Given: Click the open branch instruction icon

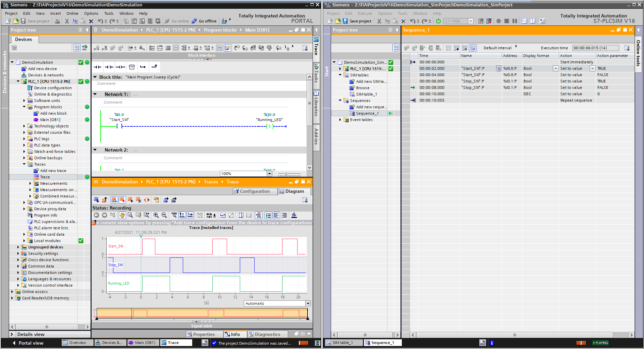Looking at the screenshot, I should click(x=143, y=67).
